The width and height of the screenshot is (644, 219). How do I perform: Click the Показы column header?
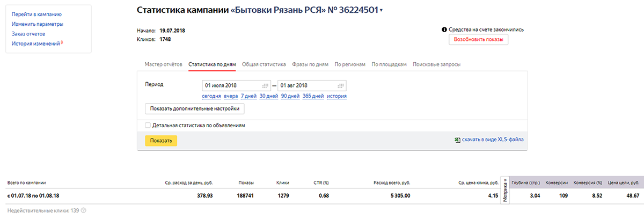pos(246,182)
